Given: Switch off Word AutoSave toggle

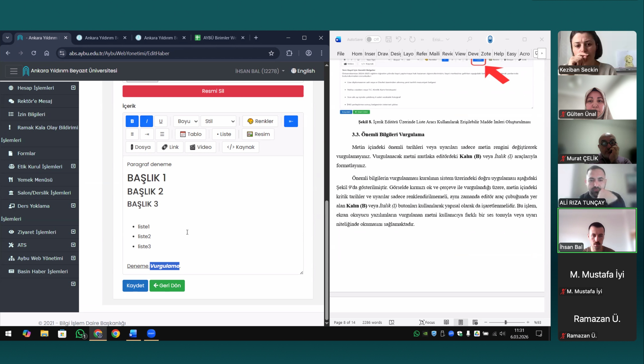Looking at the screenshot, I should 373,39.
